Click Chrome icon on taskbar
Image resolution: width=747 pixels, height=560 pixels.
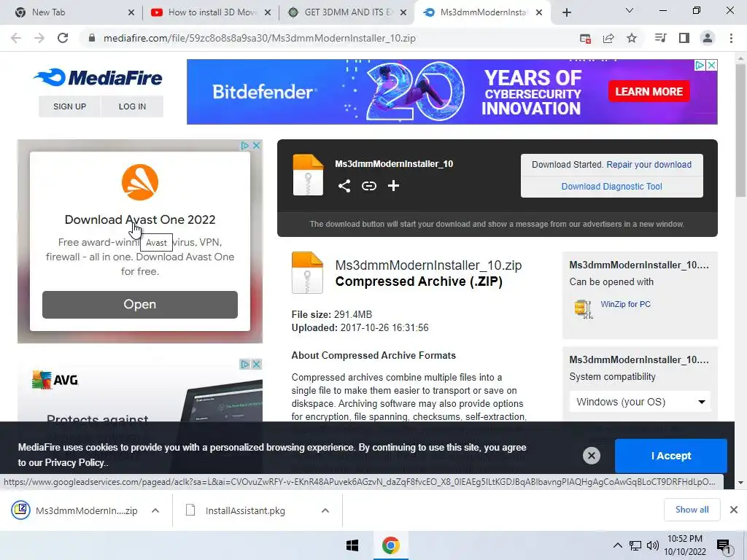point(391,545)
